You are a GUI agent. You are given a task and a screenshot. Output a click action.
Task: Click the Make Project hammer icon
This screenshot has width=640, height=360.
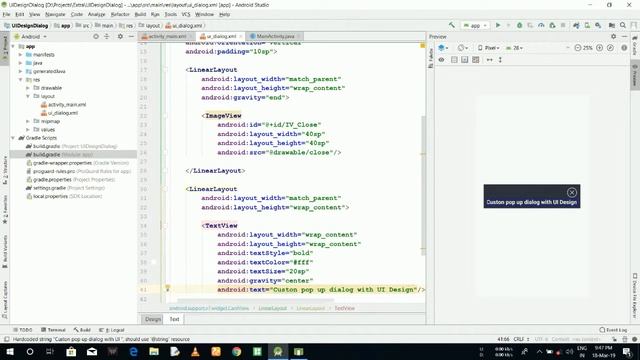pos(452,25)
